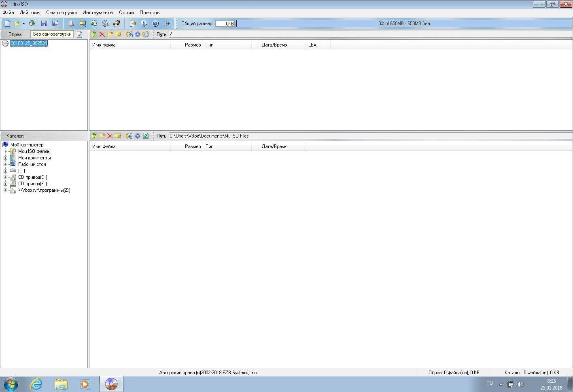Click the gear icon in the Каталог toolbar
573x392 pixels.
pyautogui.click(x=138, y=136)
